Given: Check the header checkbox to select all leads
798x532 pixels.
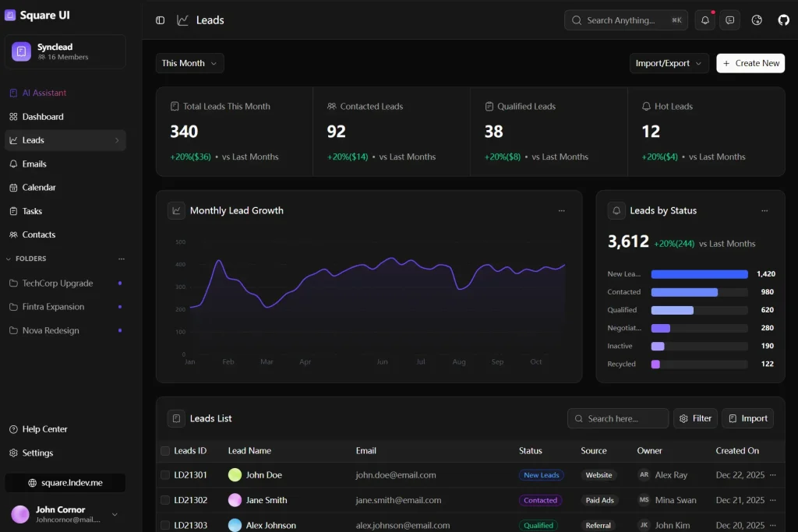Looking at the screenshot, I should point(166,450).
